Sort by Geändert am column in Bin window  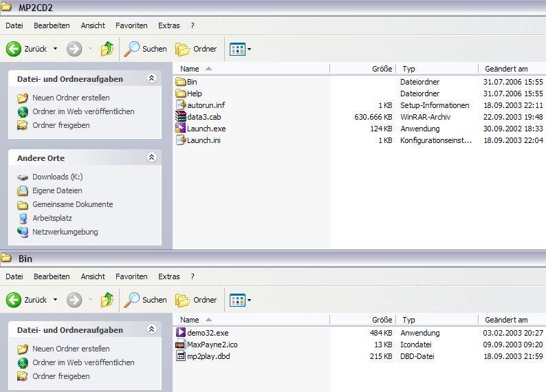click(x=512, y=320)
